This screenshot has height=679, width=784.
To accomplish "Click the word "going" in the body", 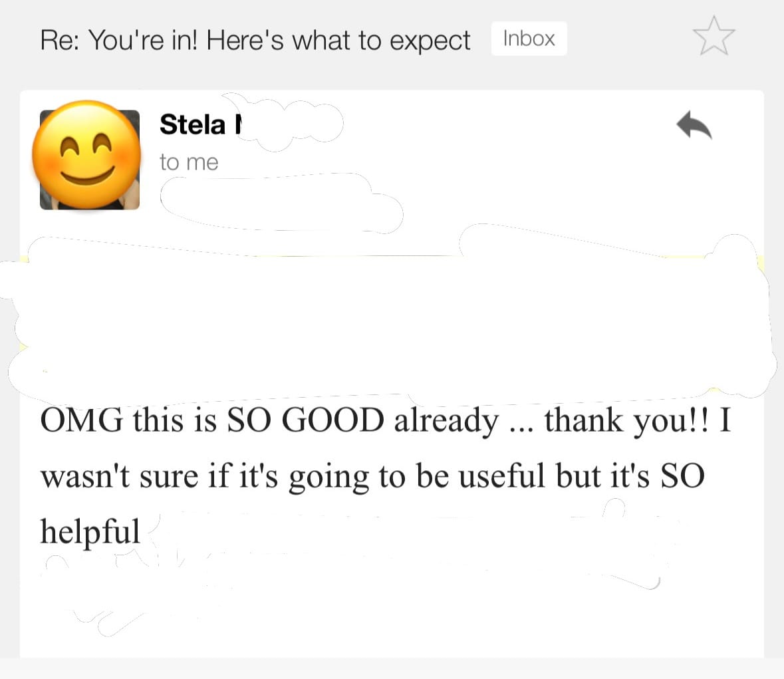I will click(328, 477).
